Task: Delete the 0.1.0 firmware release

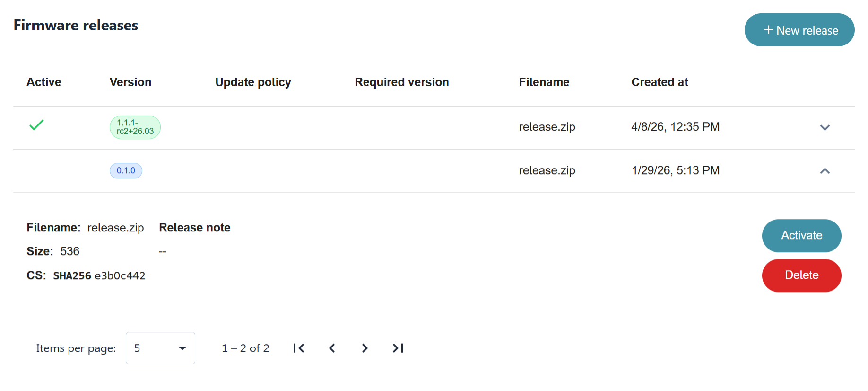Action: (x=801, y=275)
